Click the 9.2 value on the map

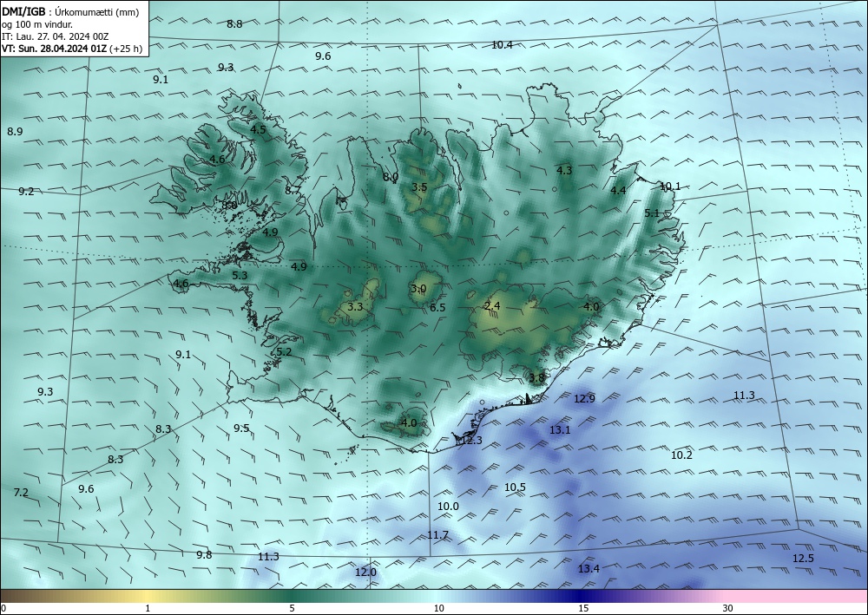[26, 192]
